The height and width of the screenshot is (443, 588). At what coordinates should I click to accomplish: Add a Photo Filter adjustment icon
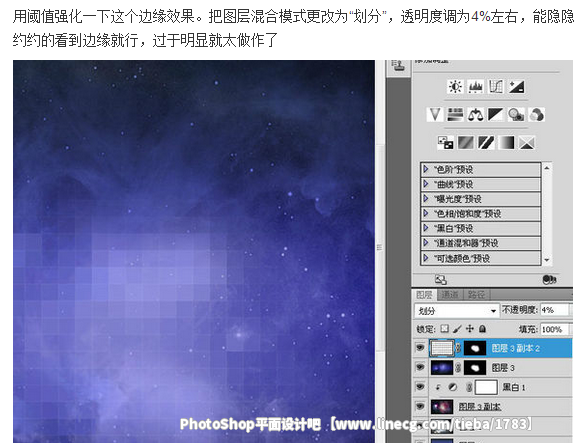tap(516, 115)
